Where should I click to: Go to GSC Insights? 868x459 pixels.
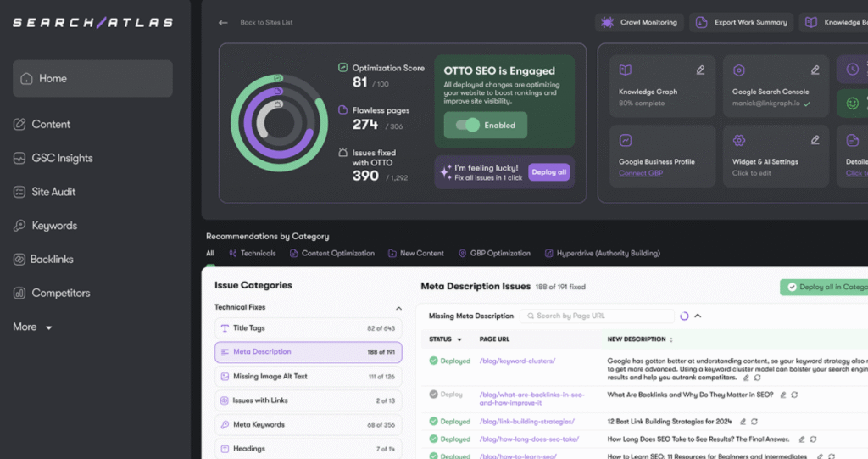(53, 158)
